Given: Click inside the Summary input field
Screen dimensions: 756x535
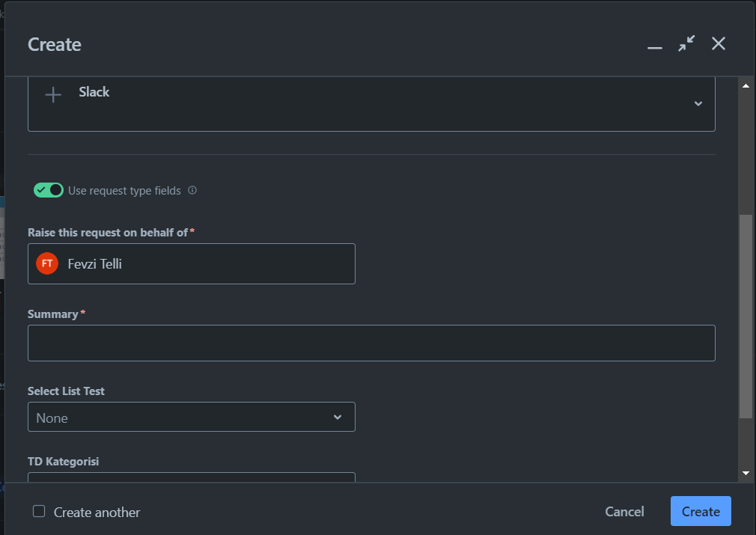Looking at the screenshot, I should (x=371, y=343).
